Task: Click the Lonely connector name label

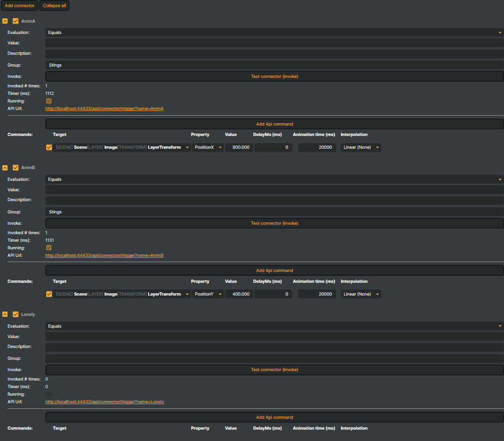Action: (28, 314)
